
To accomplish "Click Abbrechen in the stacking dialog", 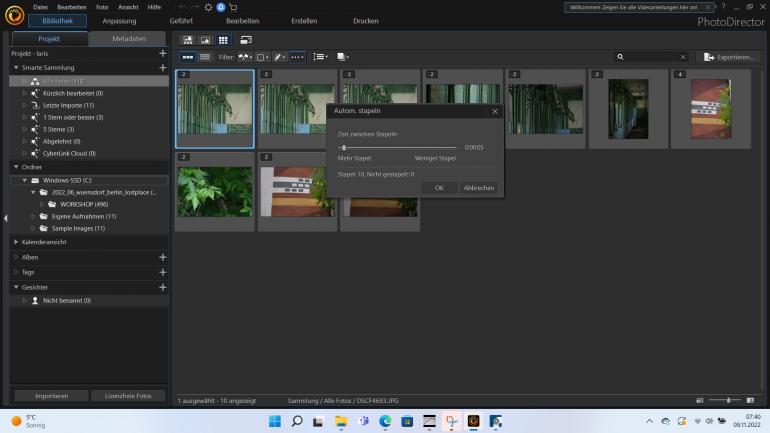I will coord(478,188).
